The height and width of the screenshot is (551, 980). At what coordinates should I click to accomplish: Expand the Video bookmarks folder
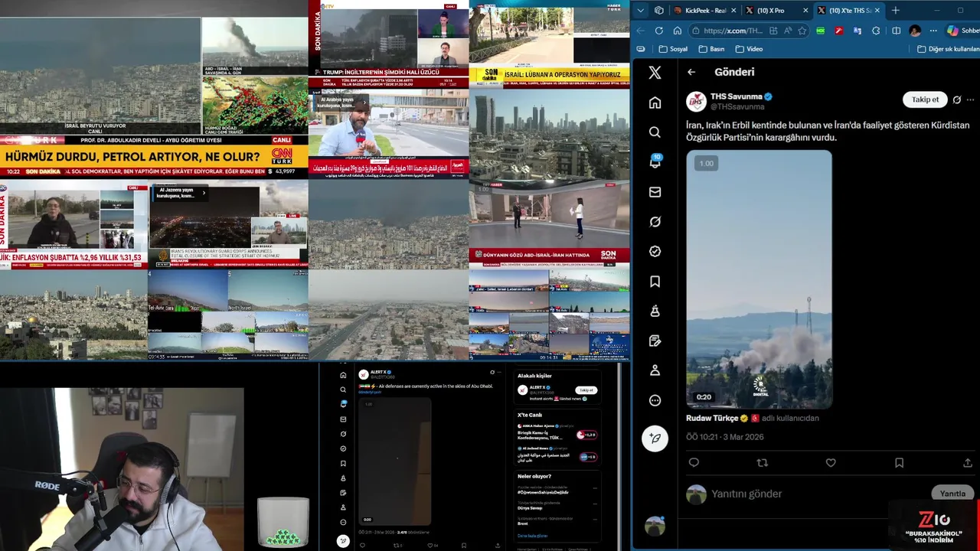(x=750, y=49)
